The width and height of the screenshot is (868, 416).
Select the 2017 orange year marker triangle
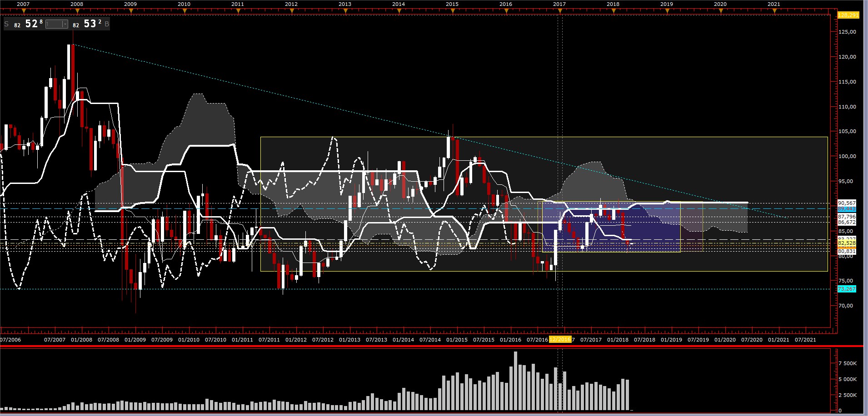pyautogui.click(x=559, y=10)
